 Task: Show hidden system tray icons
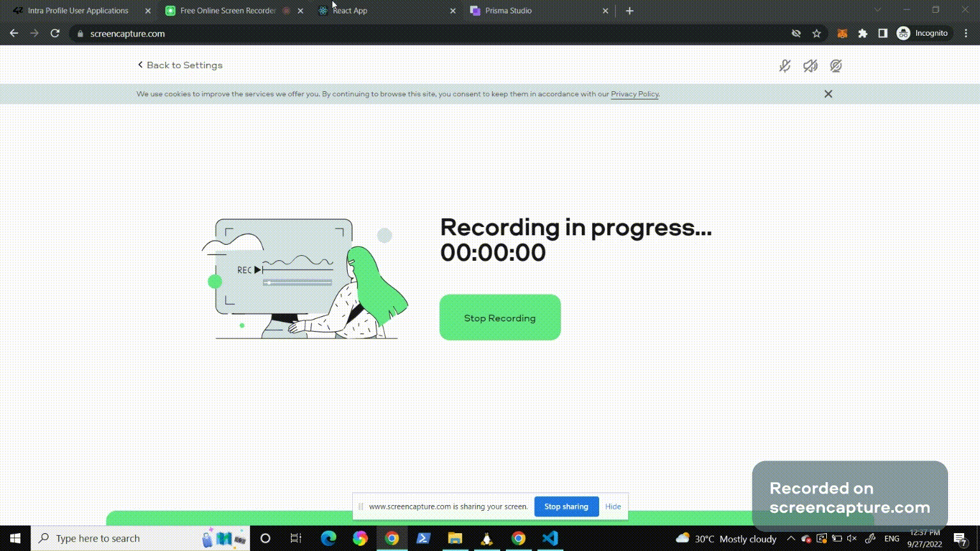click(791, 539)
